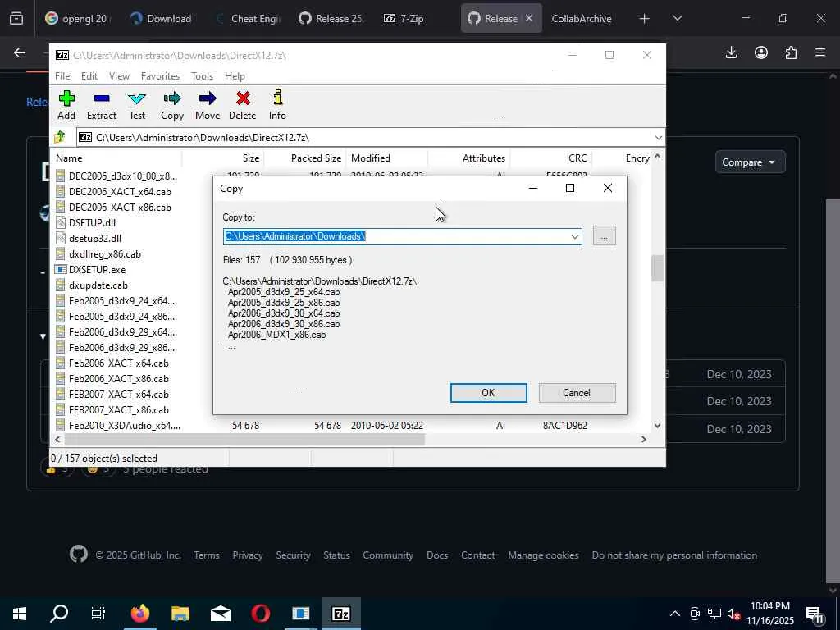Select FEB2007_XACT_x64.cab file
840x630 pixels.
118,395
